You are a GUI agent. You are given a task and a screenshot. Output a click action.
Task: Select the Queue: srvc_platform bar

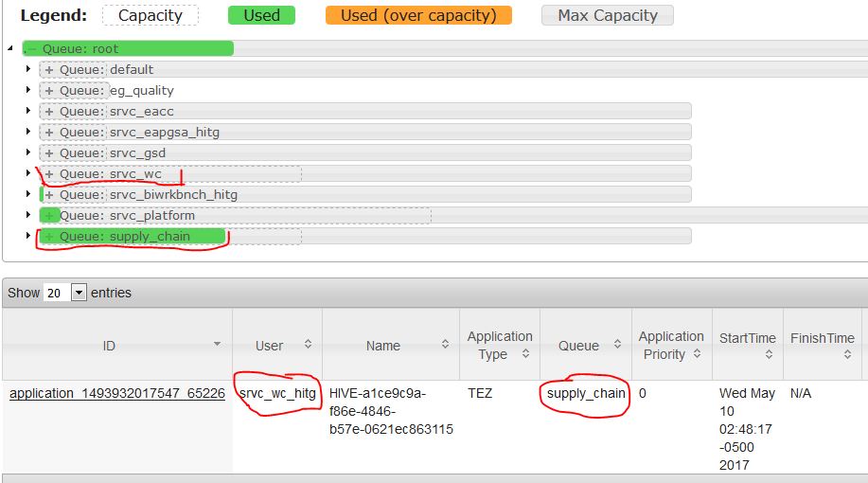pos(453,215)
